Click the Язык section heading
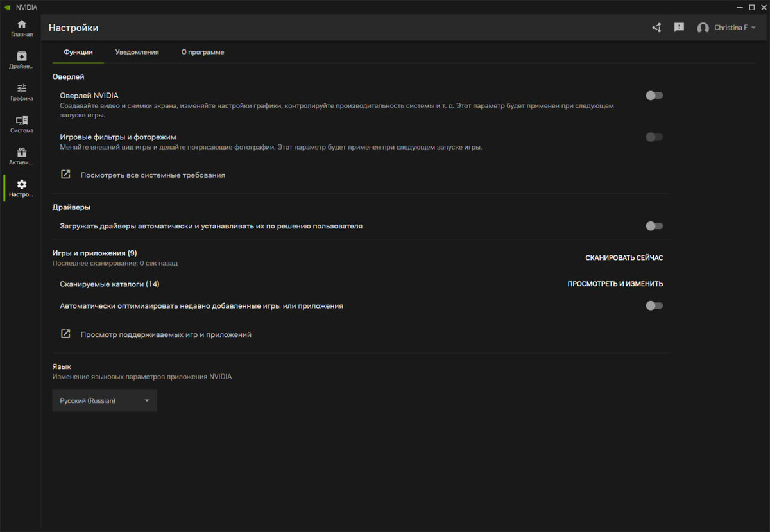This screenshot has height=532, width=770. [62, 366]
